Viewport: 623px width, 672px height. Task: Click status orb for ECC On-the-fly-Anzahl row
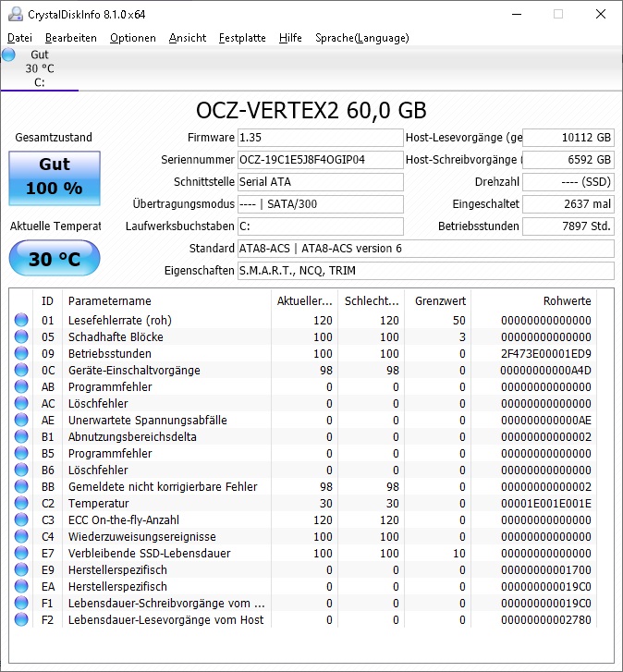[21, 519]
